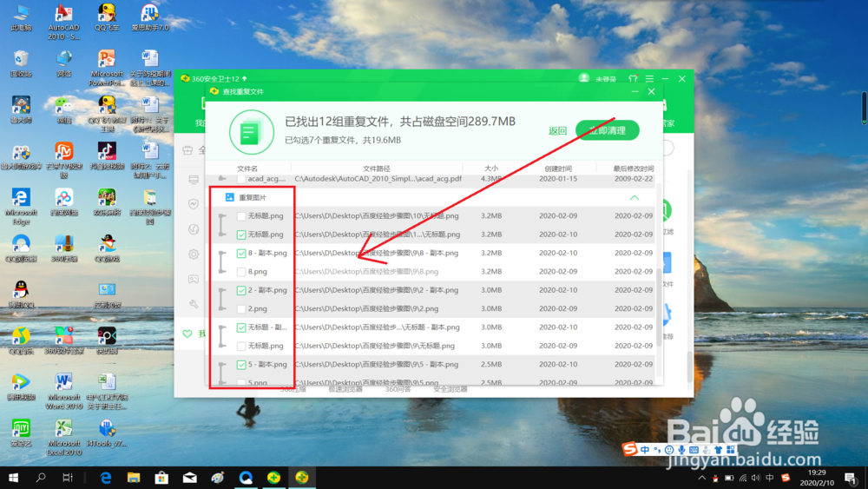Open the 腾讯视频 desktop shortcut
Image resolution: width=868 pixels, height=489 pixels.
coord(21,387)
